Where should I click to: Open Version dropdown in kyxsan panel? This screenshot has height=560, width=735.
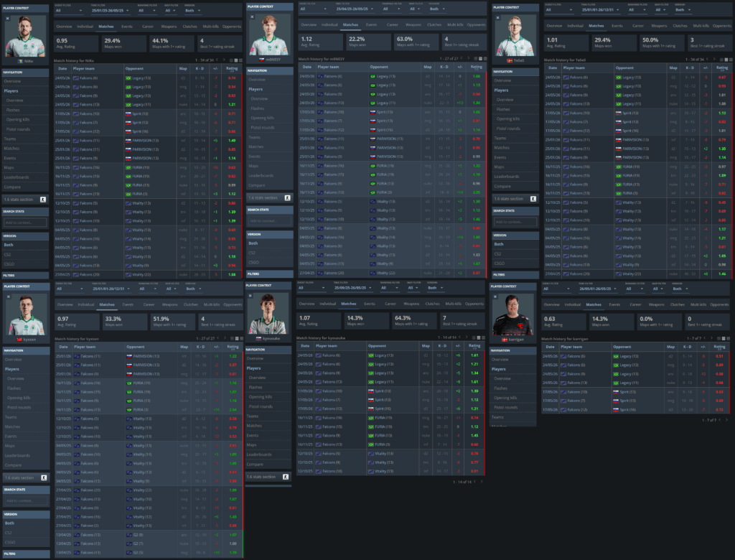coord(194,289)
